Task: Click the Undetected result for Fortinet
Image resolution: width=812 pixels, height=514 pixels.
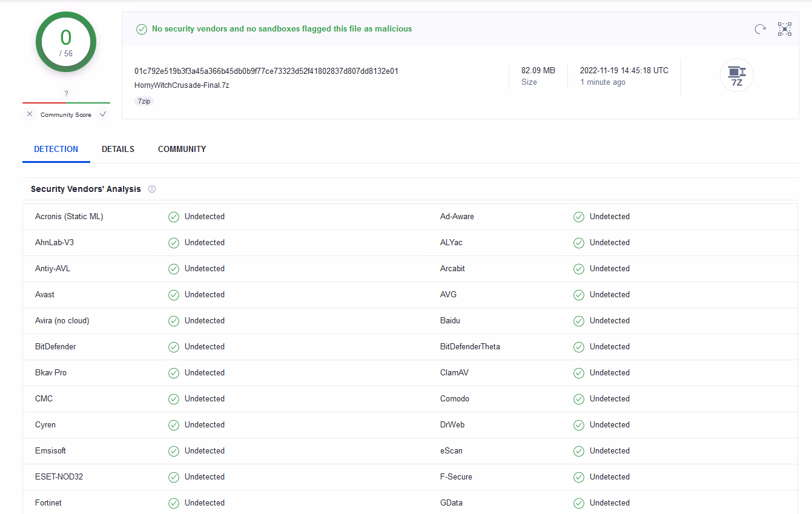Action: point(205,503)
